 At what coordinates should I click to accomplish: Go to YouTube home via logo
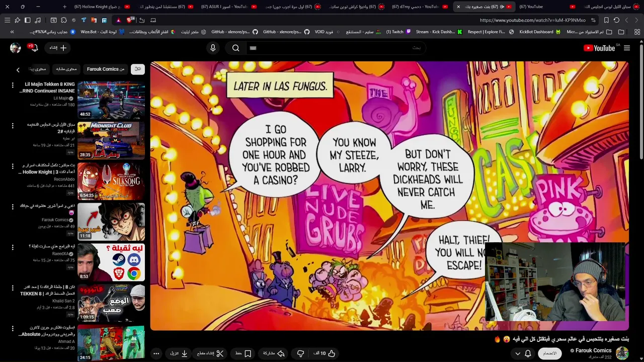(x=599, y=48)
